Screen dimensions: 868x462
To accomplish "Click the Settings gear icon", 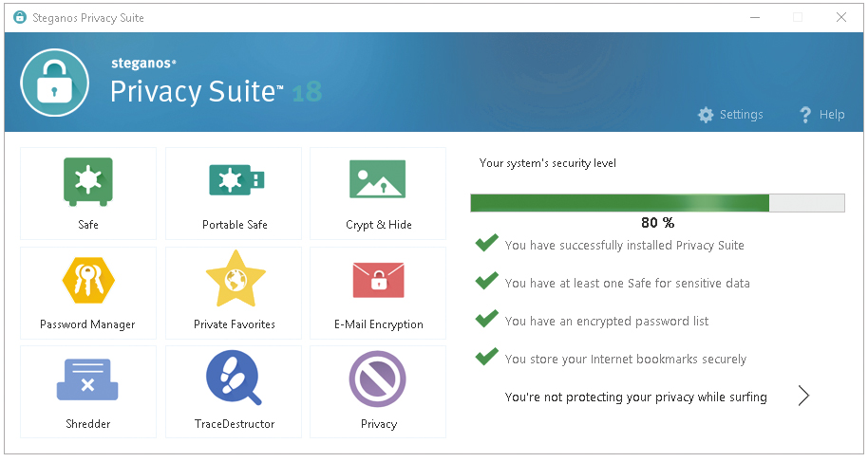I will pos(706,115).
